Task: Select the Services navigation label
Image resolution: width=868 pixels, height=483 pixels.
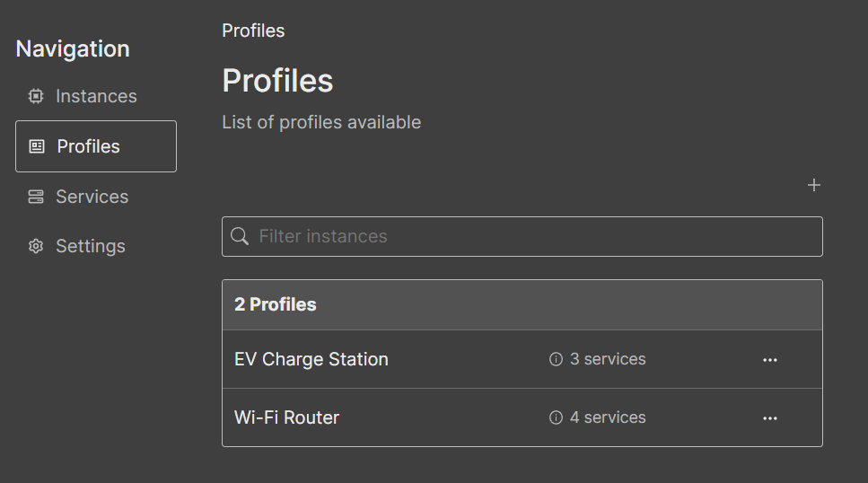Action: pos(92,197)
